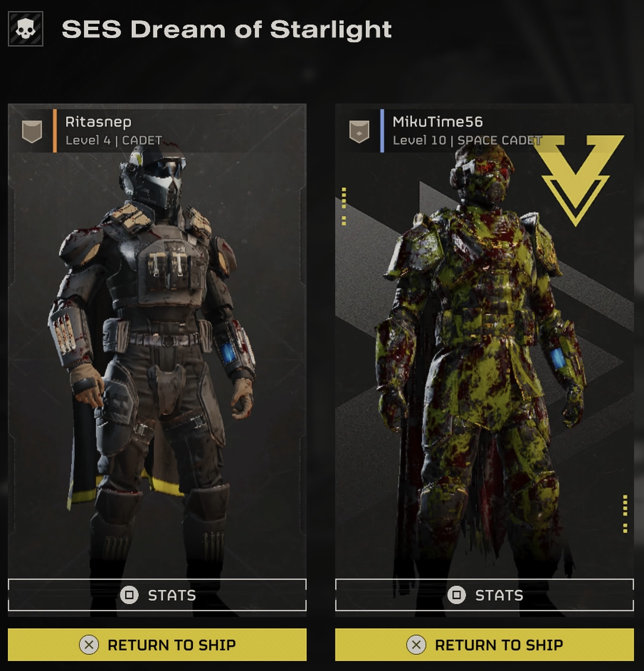
Task: Click the X icon on left Return to Ship
Action: pos(89,645)
